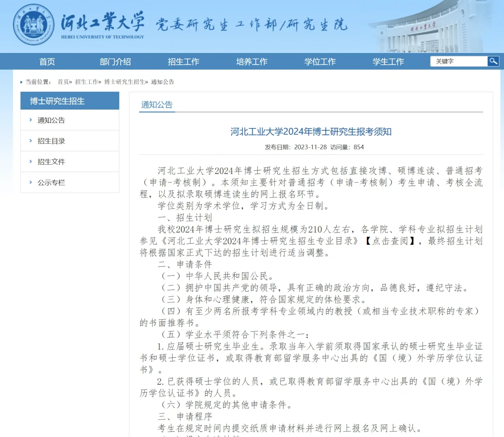Click the 党委研究生工作部/研究生院 banner text
Image resolution: width=504 pixels, height=437 pixels.
pos(252,24)
